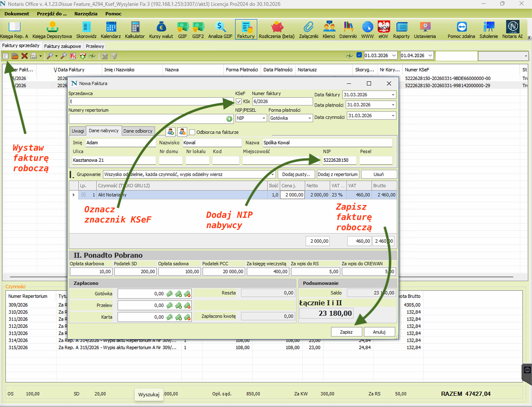Image resolution: width=532 pixels, height=407 pixels.
Task: Toggle the KSeF checkbox in Nowa Faktura
Action: [x=239, y=101]
